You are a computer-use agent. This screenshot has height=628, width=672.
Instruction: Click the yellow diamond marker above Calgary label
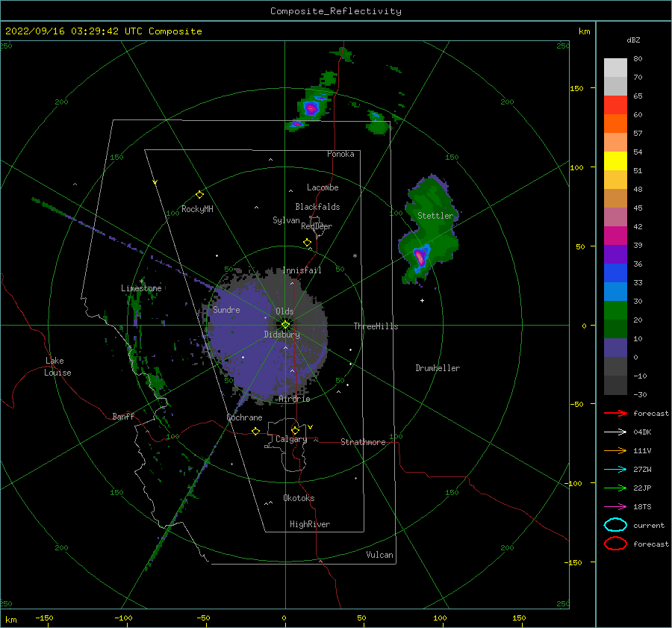pos(295,430)
